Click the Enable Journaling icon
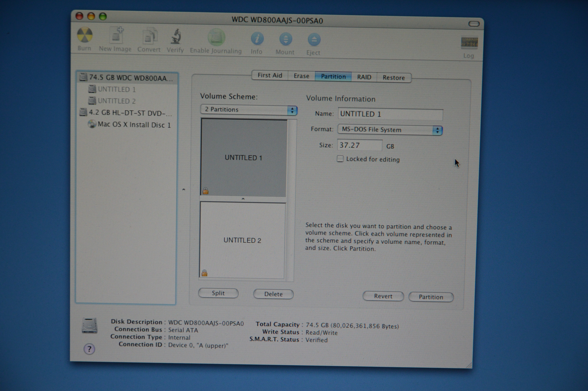This screenshot has height=391, width=588. point(216,37)
